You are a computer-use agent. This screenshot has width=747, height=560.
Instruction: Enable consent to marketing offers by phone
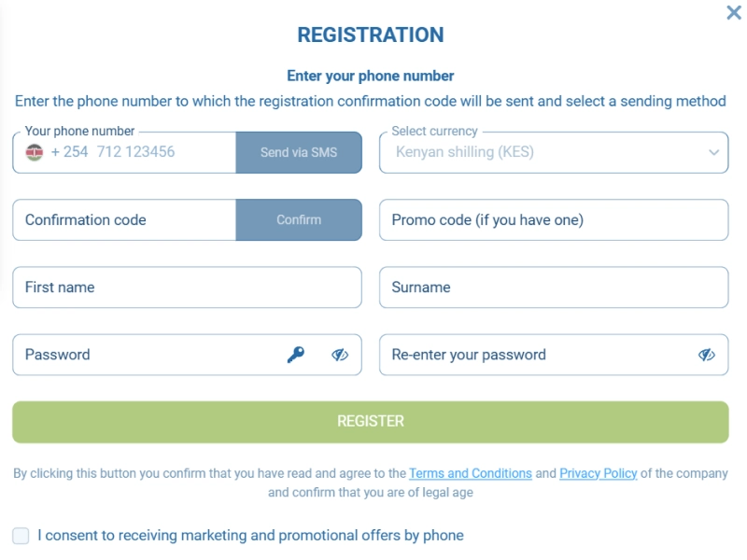coord(21,536)
